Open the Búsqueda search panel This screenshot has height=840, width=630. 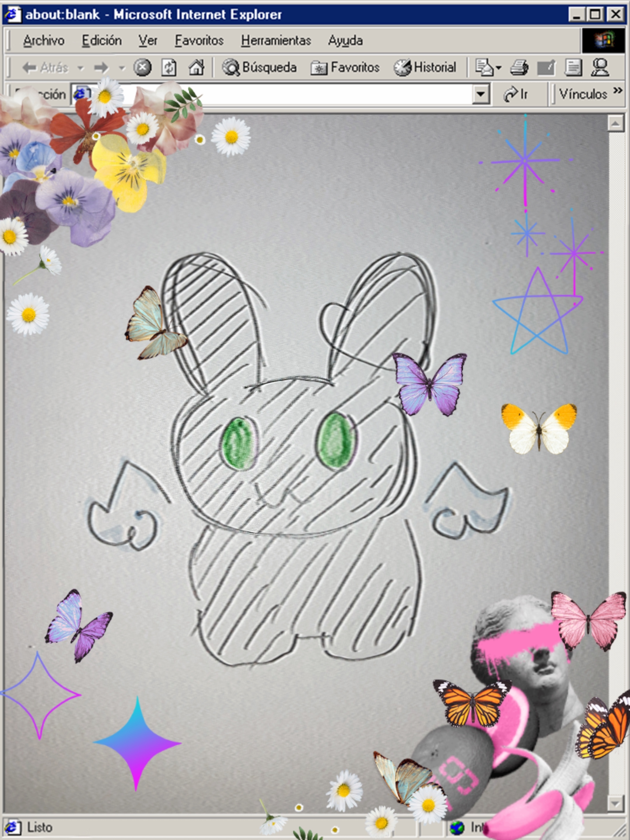click(x=259, y=68)
